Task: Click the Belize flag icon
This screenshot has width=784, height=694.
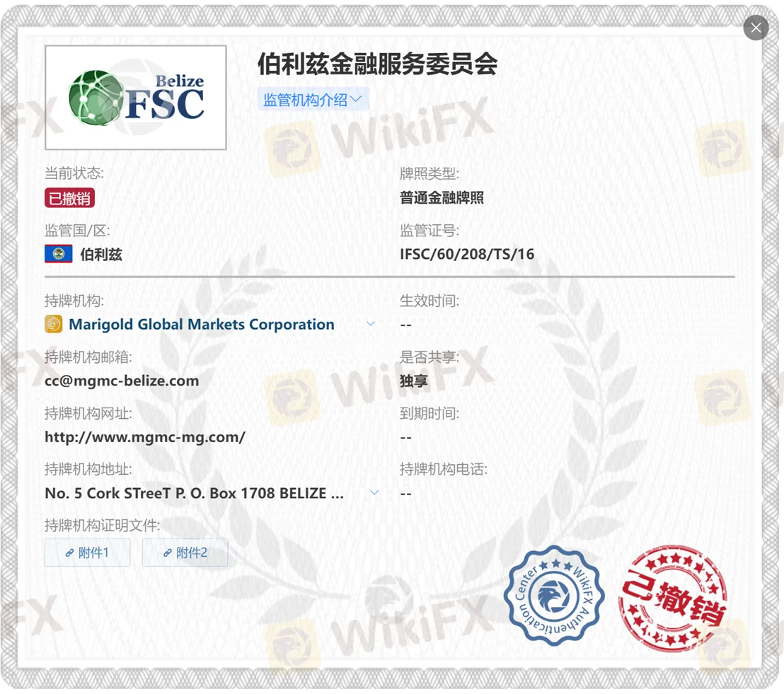Action: [x=59, y=254]
